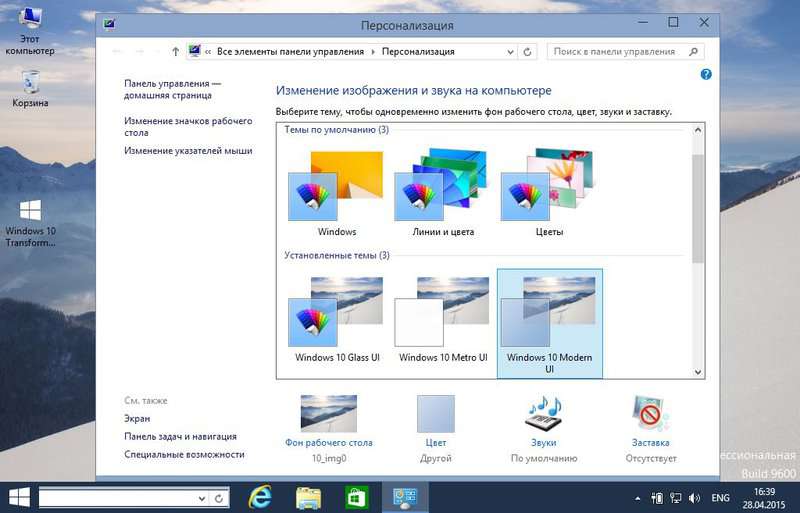Click the search magnifier icon
Screen dimensions: 800x513
(693, 52)
